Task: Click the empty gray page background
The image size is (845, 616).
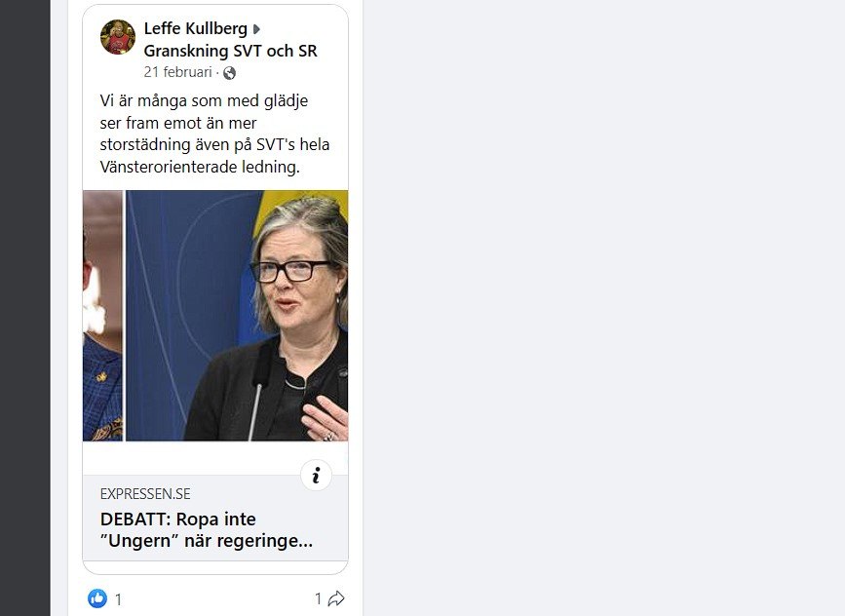Action: coord(603,308)
